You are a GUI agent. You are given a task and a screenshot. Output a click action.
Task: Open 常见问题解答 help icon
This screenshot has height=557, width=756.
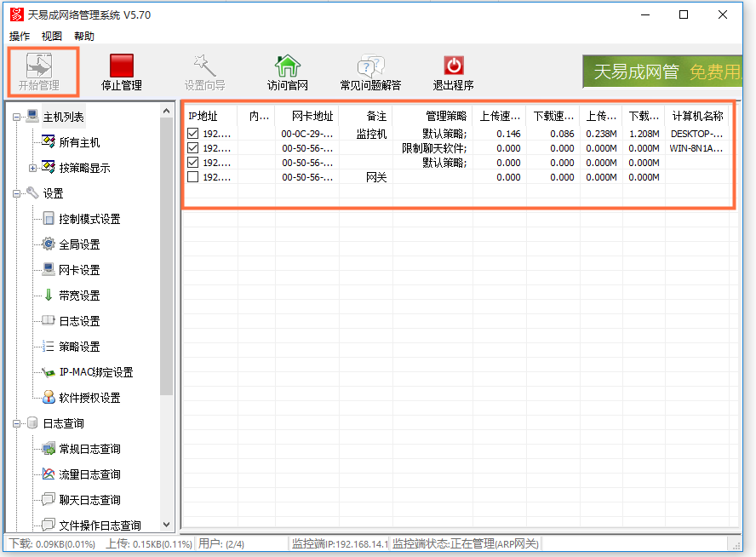click(370, 66)
